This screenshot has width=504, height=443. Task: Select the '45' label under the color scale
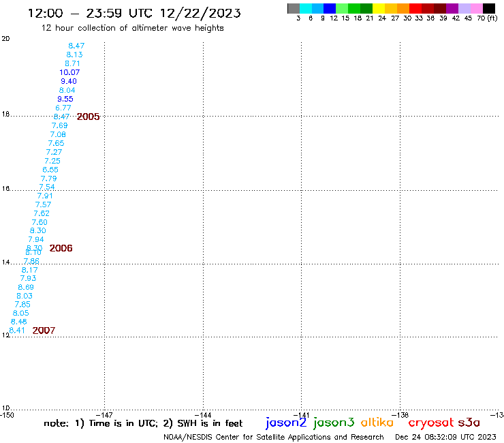[x=468, y=18]
